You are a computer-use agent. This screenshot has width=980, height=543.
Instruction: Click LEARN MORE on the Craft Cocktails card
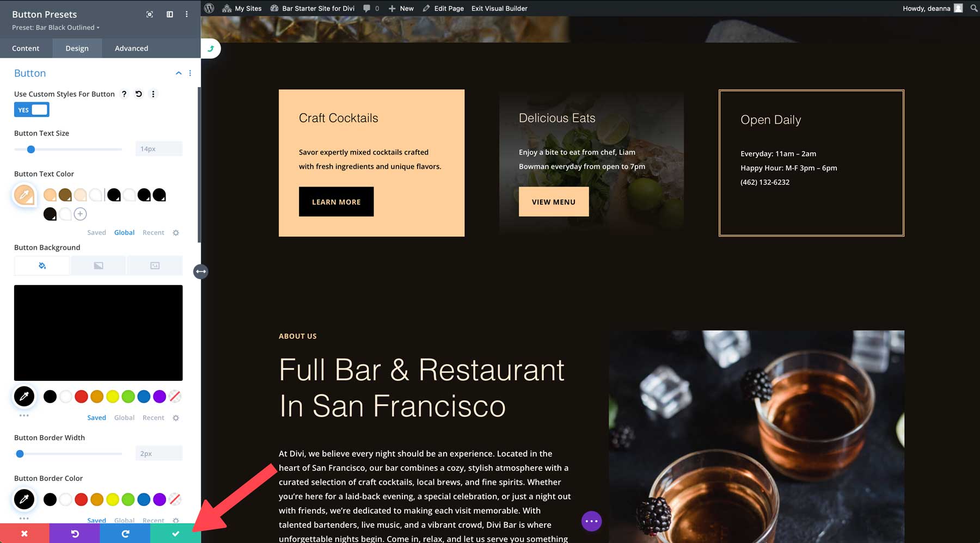click(x=336, y=201)
